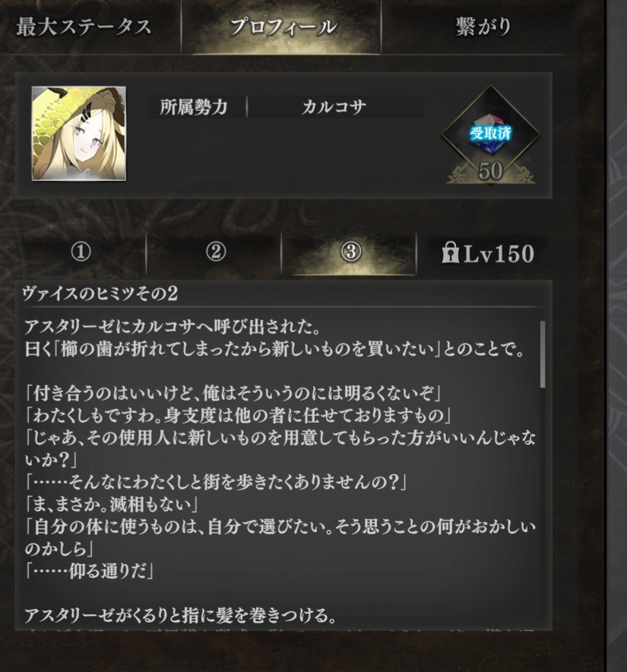
Task: Click the line 「……仰る通りだ」
Action: (x=89, y=571)
